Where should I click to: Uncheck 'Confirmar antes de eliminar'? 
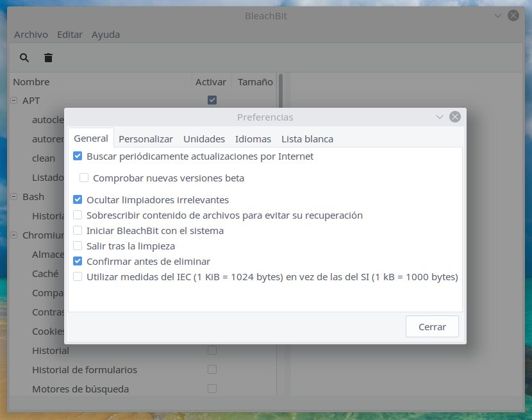coord(78,261)
